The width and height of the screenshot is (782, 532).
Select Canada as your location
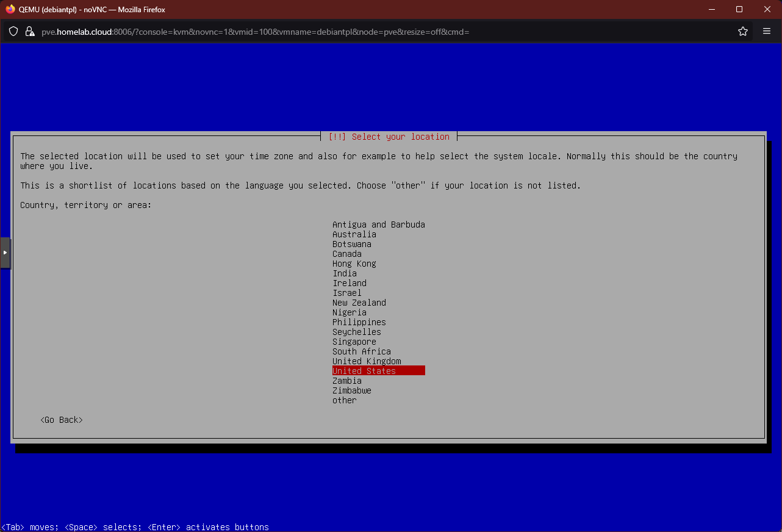346,254
